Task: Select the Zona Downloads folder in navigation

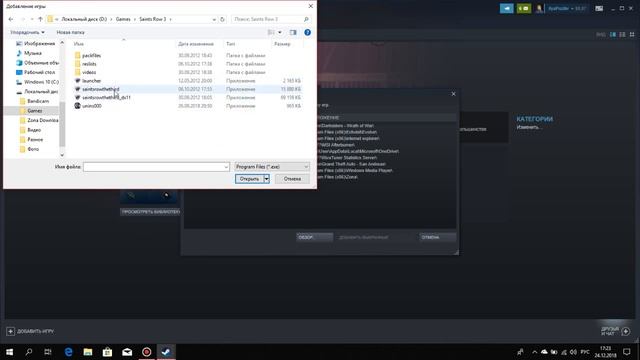Action: (42, 120)
